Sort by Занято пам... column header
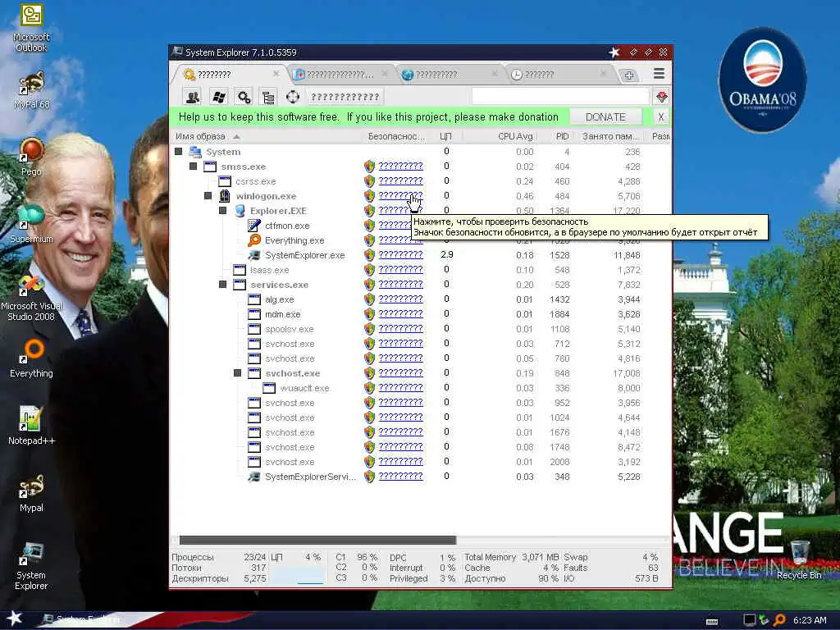Viewport: 840px width, 630px height. click(x=610, y=136)
